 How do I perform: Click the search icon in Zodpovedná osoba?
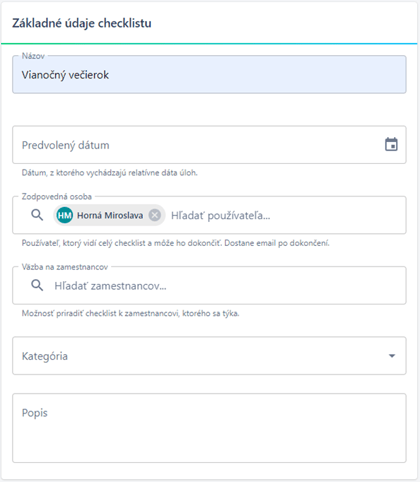click(37, 215)
